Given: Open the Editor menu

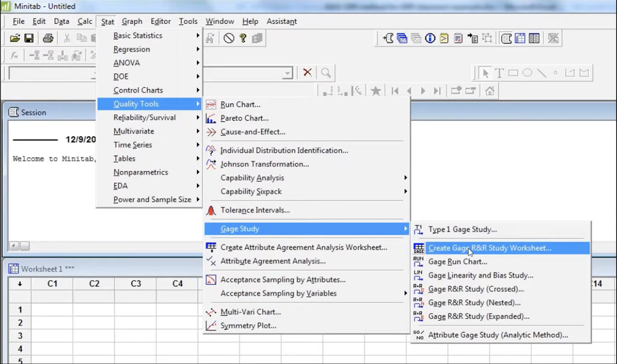Looking at the screenshot, I should [160, 21].
